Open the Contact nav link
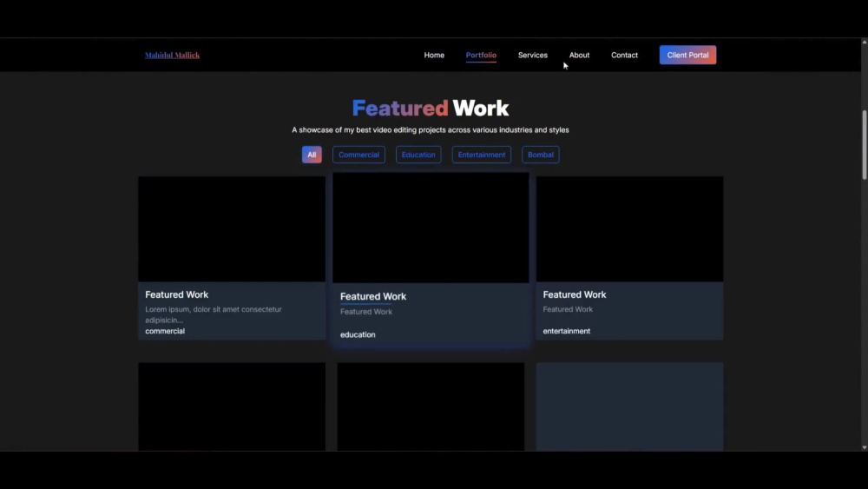Screen dimensions: 868x489 pyautogui.click(x=624, y=56)
